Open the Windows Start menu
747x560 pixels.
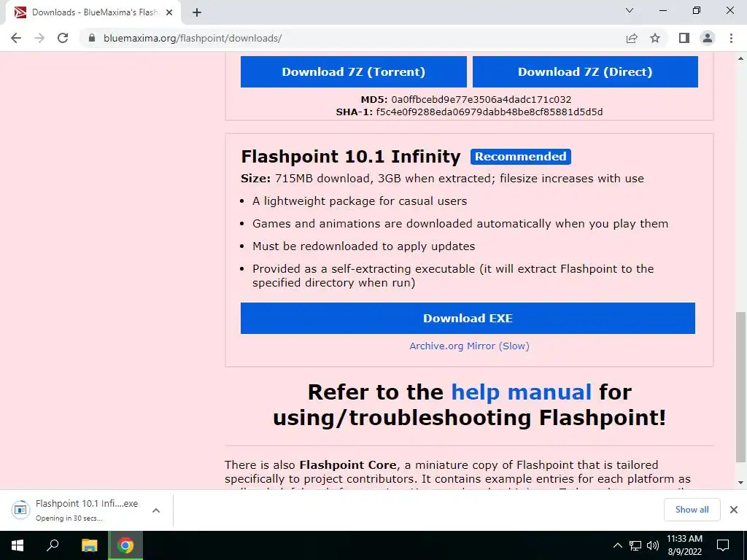18,545
